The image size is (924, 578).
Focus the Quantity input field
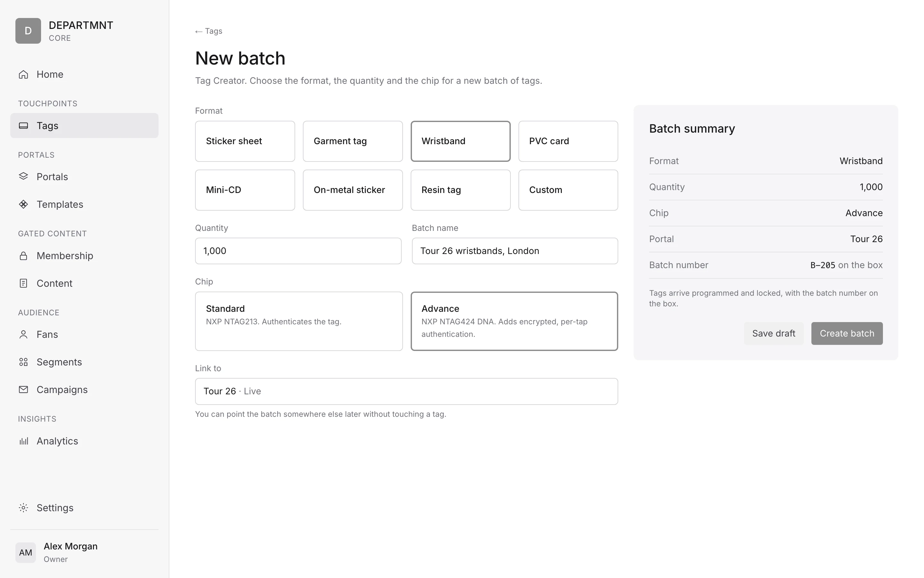298,251
